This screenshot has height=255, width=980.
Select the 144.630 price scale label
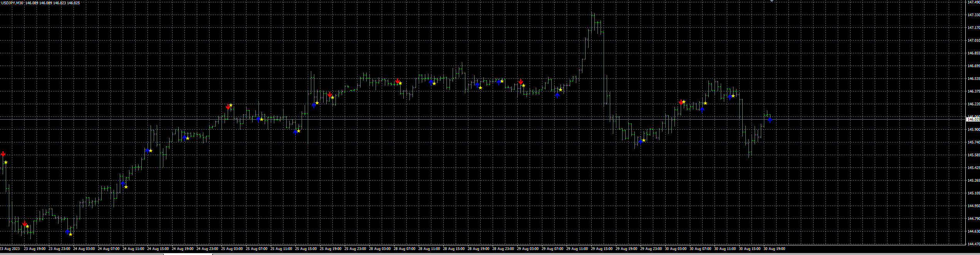(x=973, y=231)
